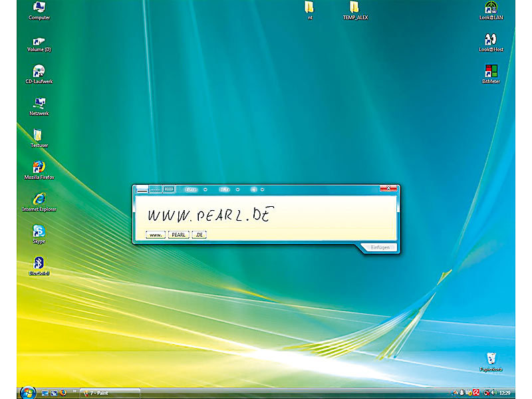Select the 'nt' folder on the desktop
Viewport: 532px width, 399px height.
click(x=309, y=11)
